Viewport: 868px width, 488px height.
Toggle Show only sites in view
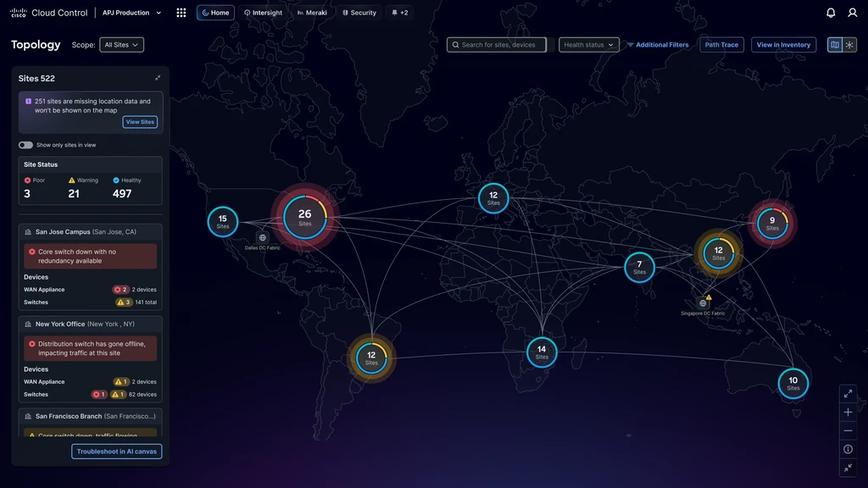[25, 145]
